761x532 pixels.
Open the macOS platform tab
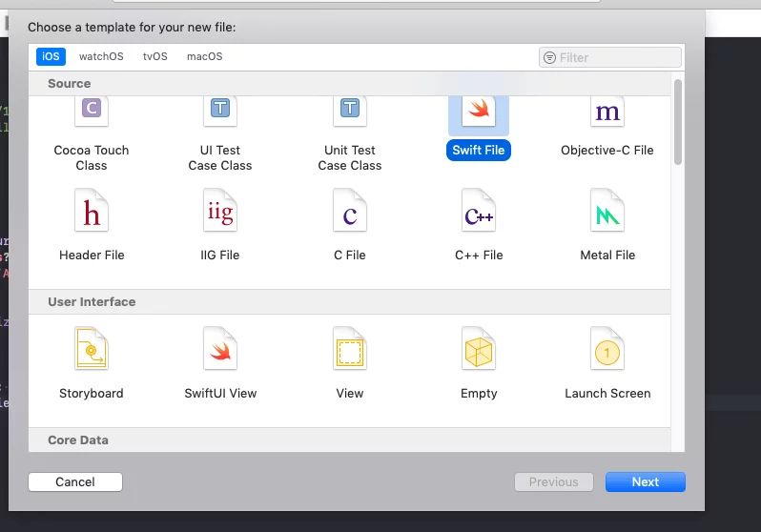pyautogui.click(x=205, y=56)
